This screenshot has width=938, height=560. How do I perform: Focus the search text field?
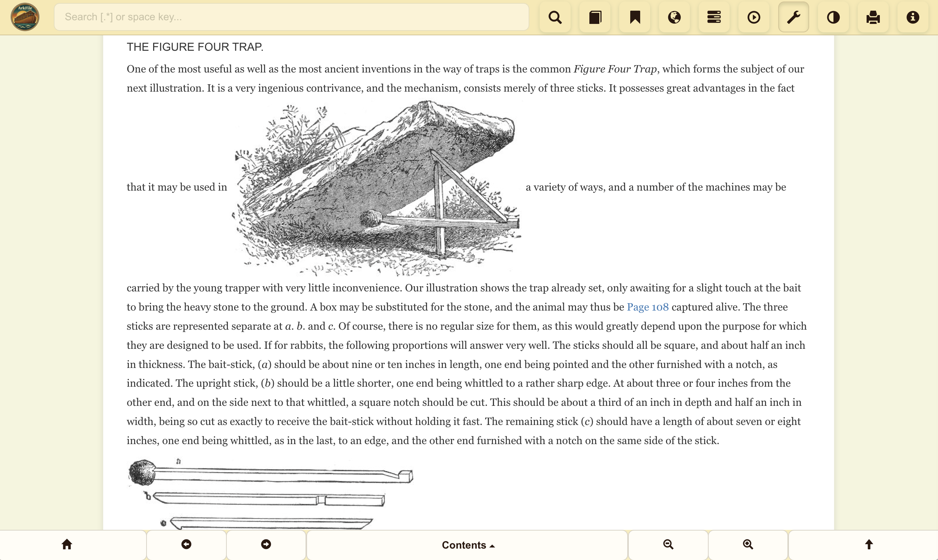[x=291, y=17]
